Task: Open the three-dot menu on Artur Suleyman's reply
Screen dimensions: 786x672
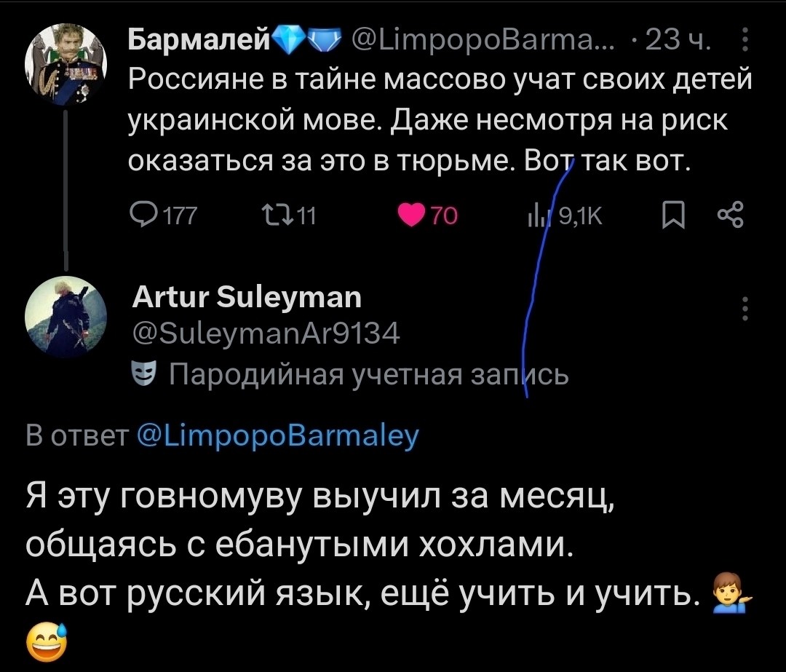Action: (x=744, y=310)
